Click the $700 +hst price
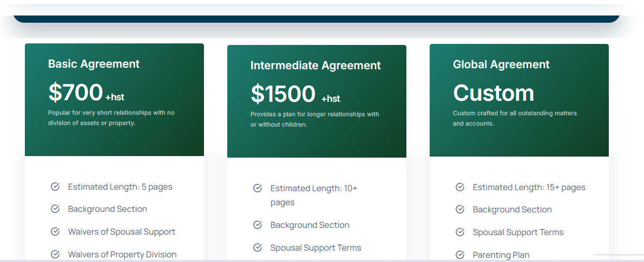The width and height of the screenshot is (644, 262). pyautogui.click(x=86, y=93)
